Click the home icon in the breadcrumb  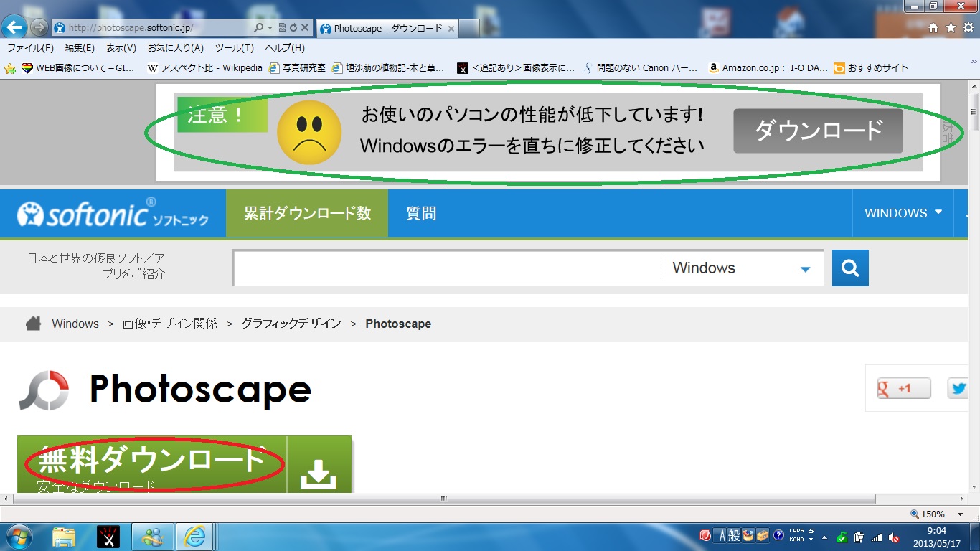click(33, 324)
